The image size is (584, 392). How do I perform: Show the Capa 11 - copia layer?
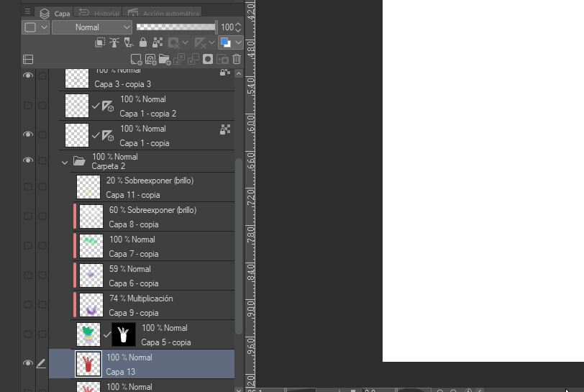tap(28, 187)
